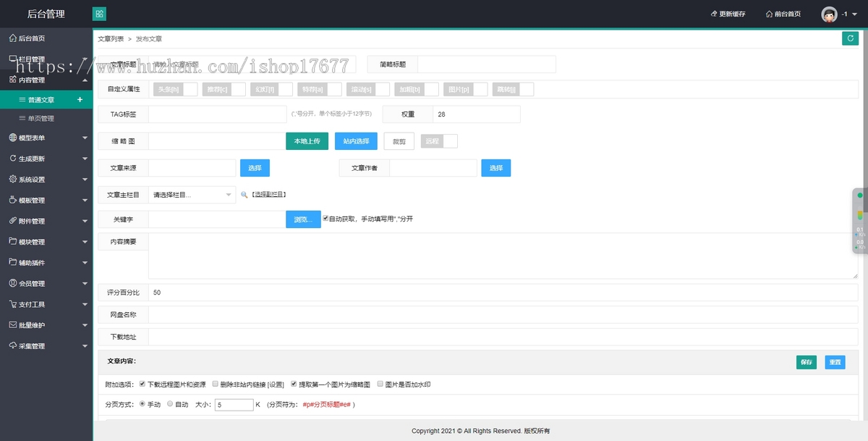Screen dimensions: 868x441
Task: Click the plus icon on 普通文章 row
Action: coord(80,99)
